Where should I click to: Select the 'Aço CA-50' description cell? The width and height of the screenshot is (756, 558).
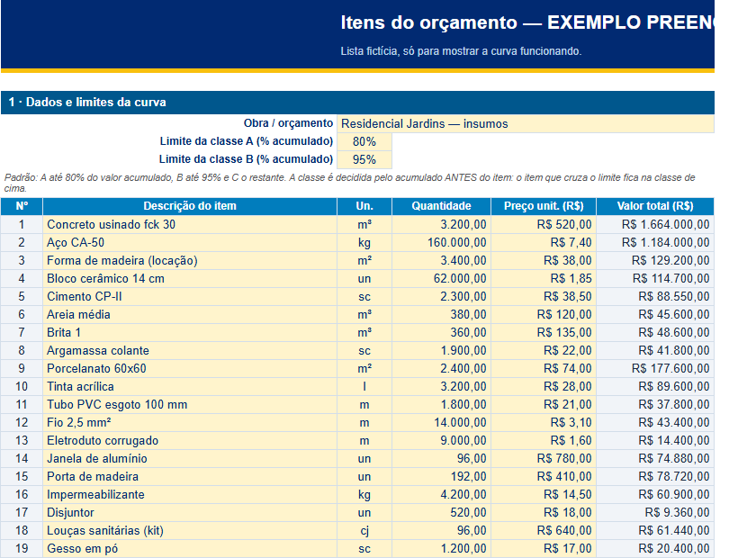(190, 243)
